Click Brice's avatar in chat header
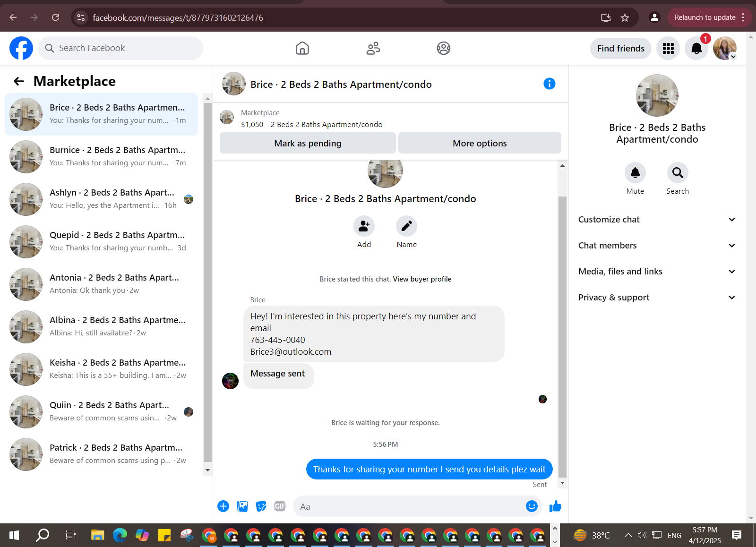 (x=234, y=84)
